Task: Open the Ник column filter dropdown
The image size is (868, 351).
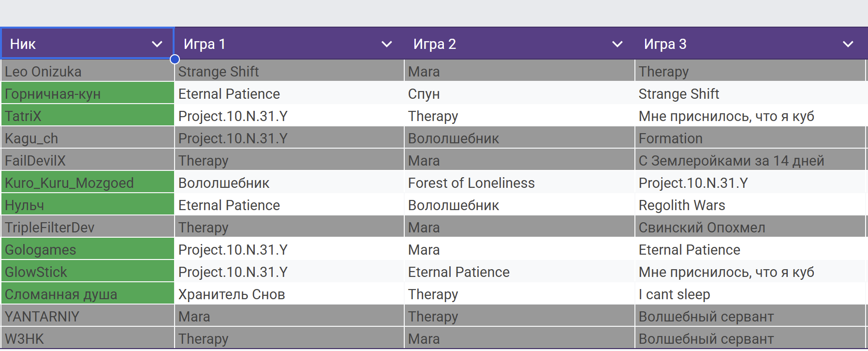Action: click(157, 44)
